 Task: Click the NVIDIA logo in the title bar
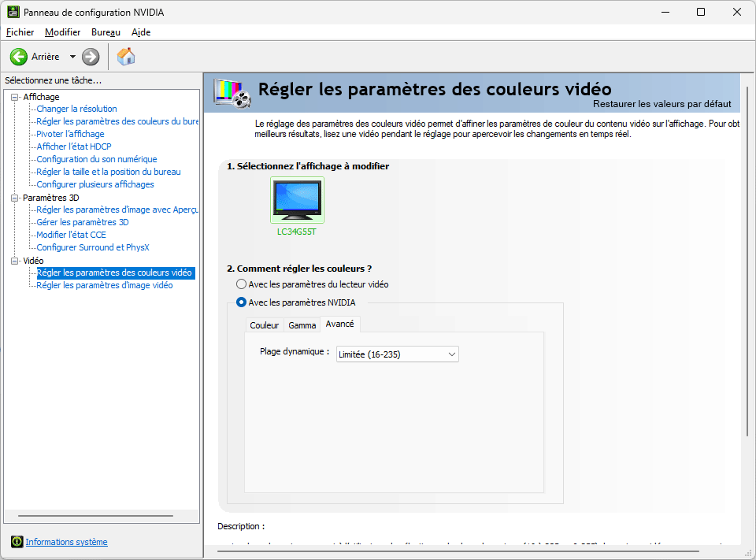coord(12,12)
